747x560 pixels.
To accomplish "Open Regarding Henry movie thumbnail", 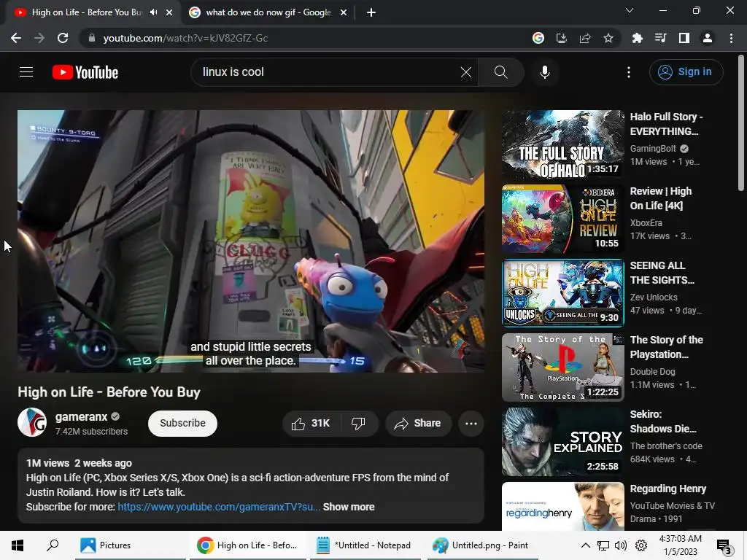I will 563,506.
